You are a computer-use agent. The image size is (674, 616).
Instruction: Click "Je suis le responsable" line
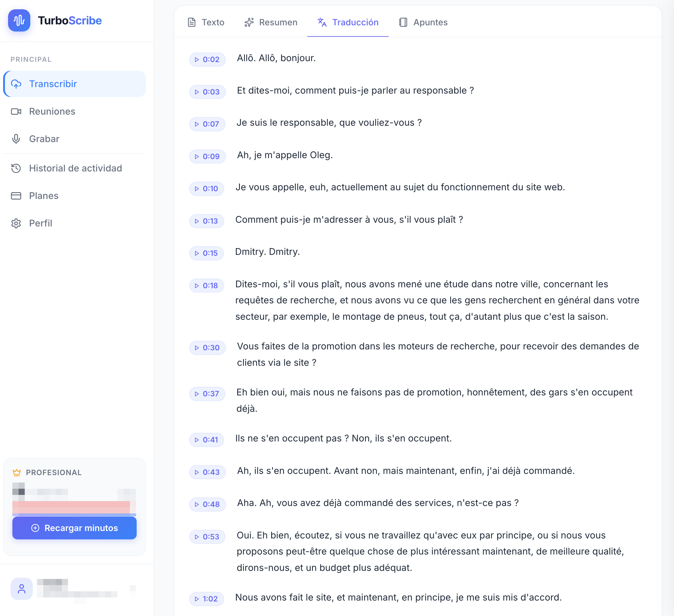(x=329, y=123)
